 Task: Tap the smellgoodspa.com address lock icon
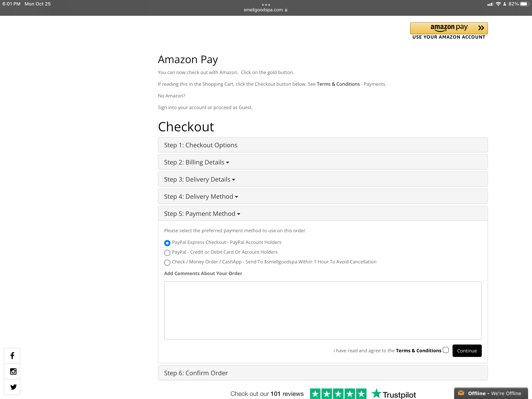tap(286, 10)
